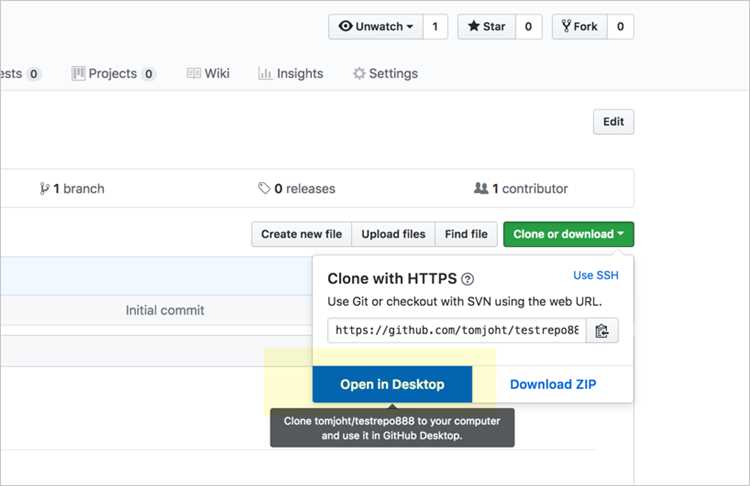Select the tag icon beside 0 releases
Viewport: 750px width, 486px height.
click(264, 188)
